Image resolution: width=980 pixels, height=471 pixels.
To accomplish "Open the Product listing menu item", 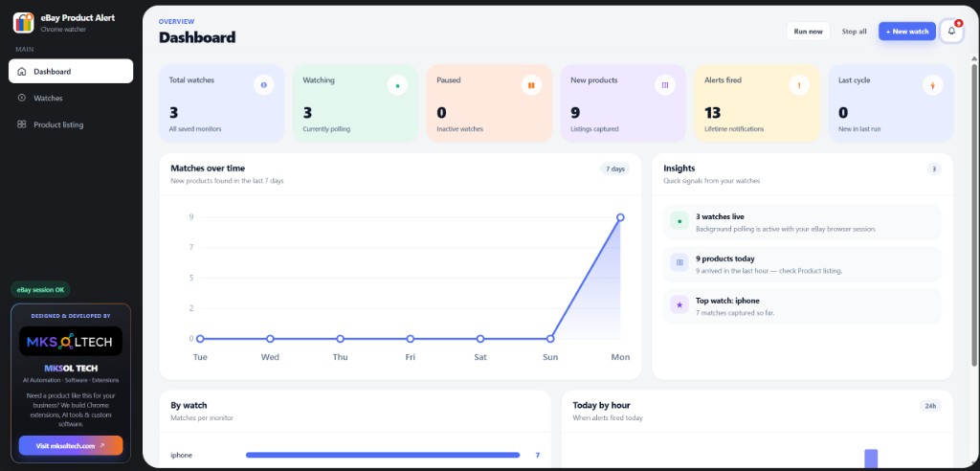I will pos(71,124).
